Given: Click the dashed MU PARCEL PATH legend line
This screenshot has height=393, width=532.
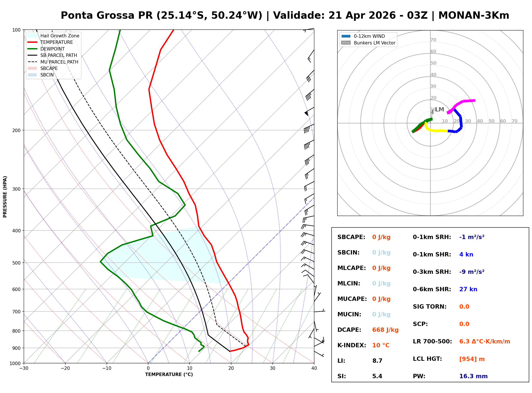Looking at the screenshot, I should (32, 62).
